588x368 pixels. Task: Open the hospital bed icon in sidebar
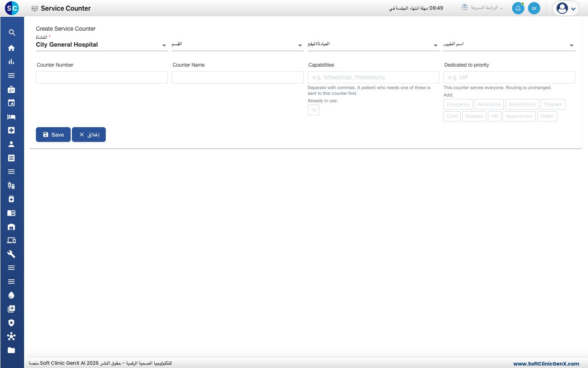[11, 117]
